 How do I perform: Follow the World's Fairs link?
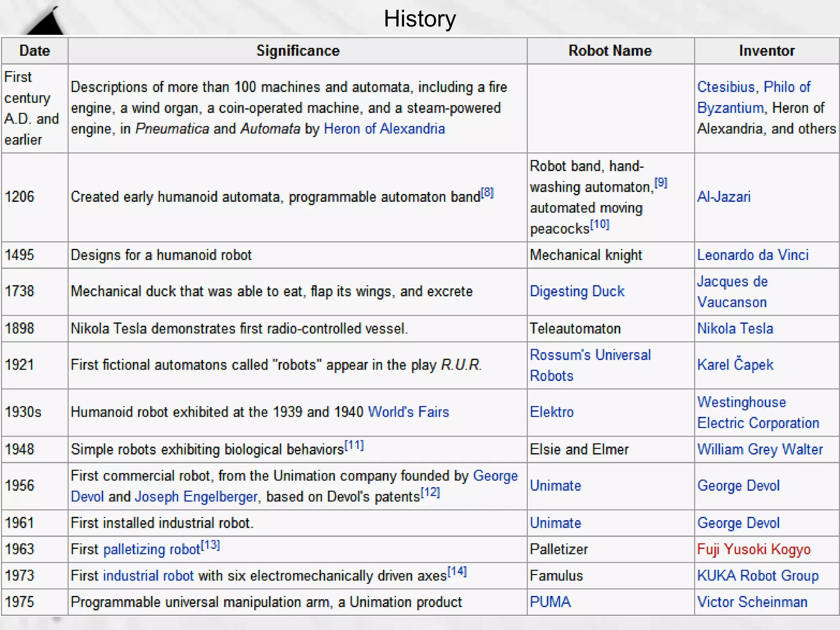409,412
